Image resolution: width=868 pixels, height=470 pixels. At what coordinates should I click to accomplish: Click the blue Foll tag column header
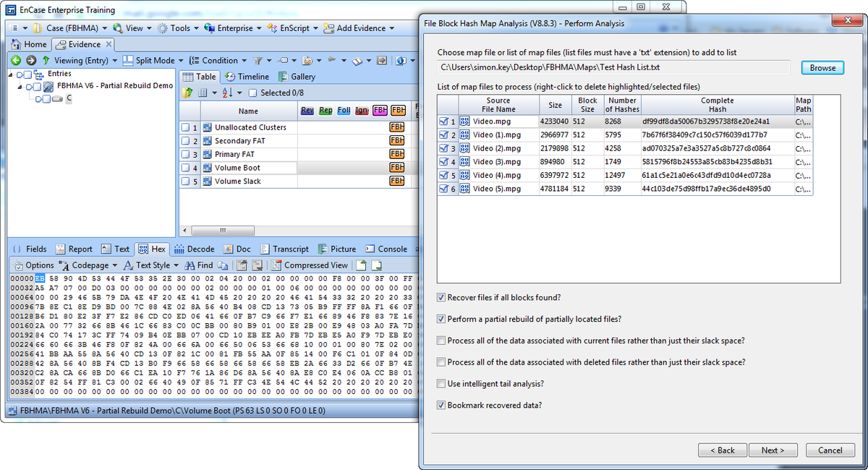(x=344, y=111)
